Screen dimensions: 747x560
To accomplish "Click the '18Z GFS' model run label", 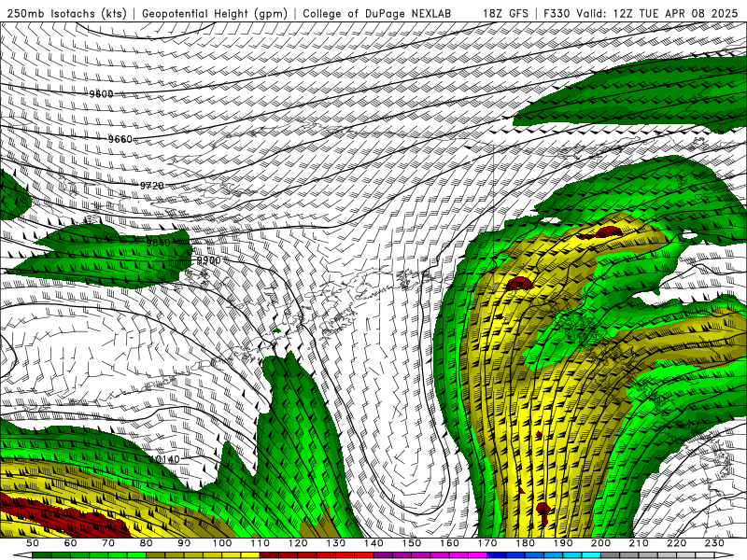I will (505, 14).
